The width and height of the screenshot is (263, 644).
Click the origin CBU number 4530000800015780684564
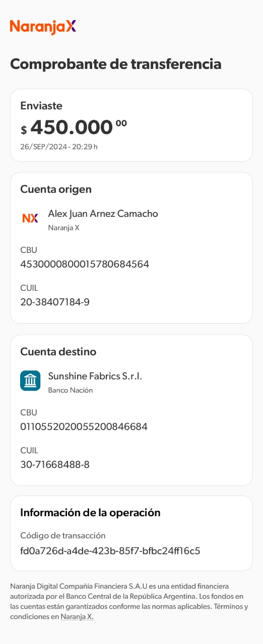(x=85, y=264)
